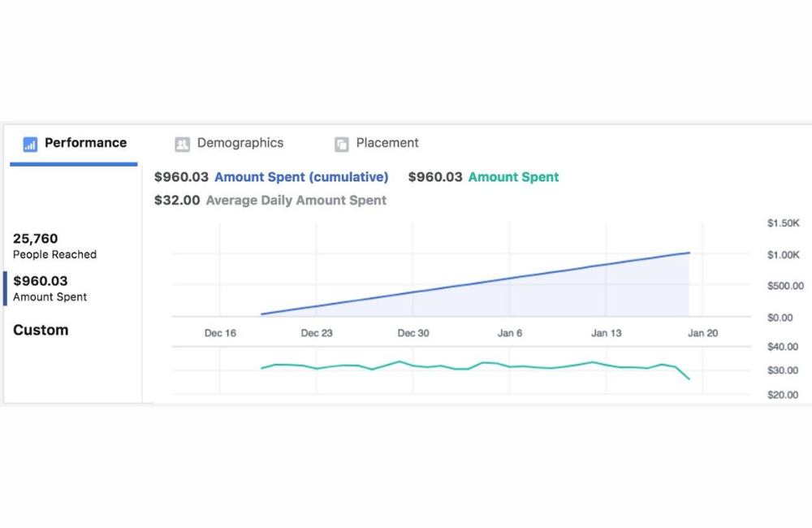Select the Amount Spent metric in sidebar
This screenshot has height=528, width=812.
[x=50, y=288]
